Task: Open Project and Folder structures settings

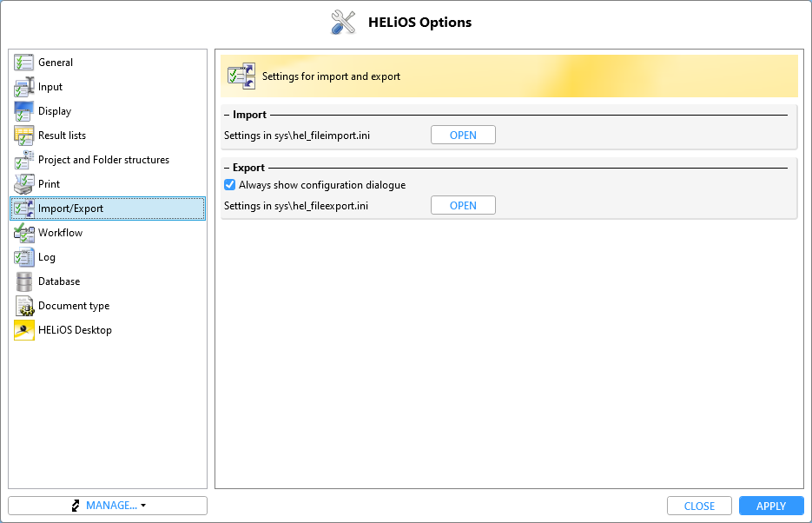Action: point(103,160)
